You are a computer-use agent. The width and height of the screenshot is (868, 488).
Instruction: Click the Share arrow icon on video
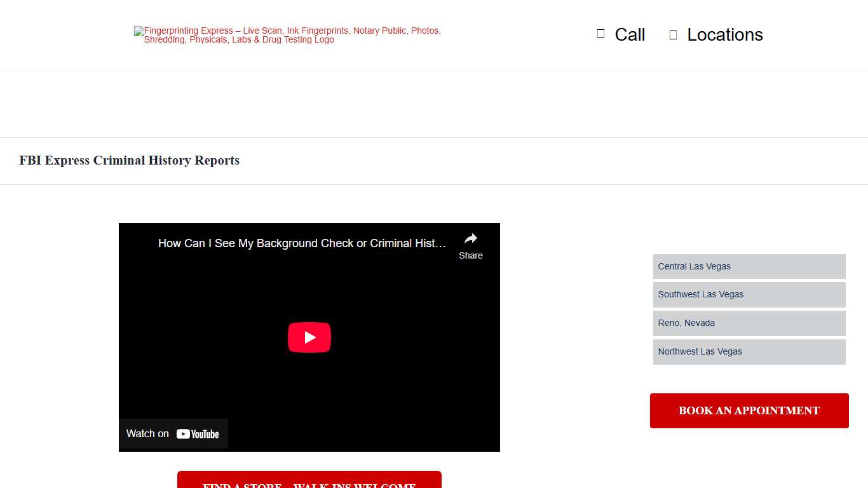(470, 239)
